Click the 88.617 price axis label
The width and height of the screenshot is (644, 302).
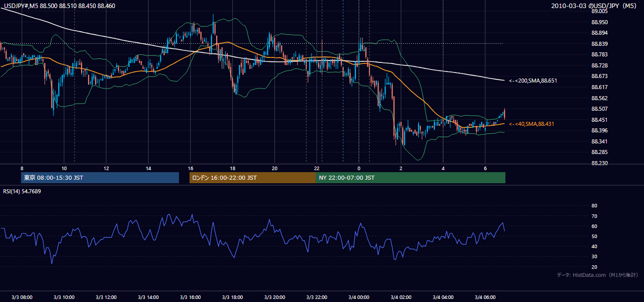[600, 87]
